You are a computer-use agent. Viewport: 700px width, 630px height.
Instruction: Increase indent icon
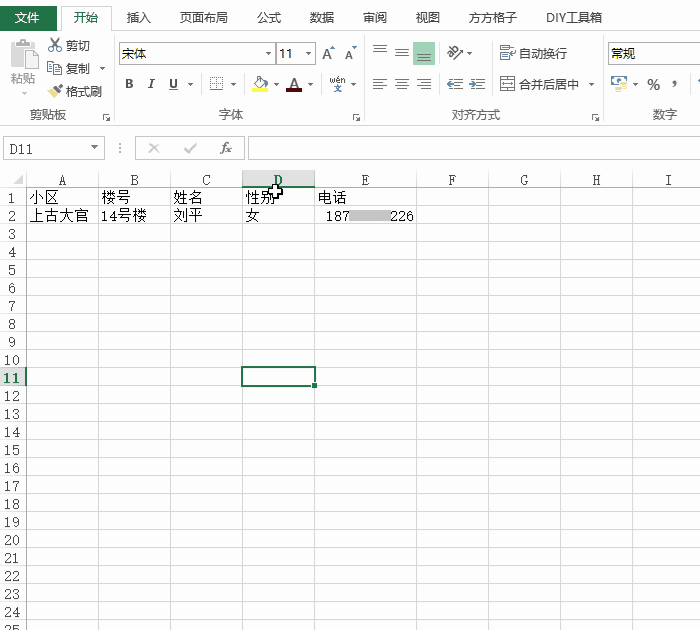click(x=477, y=84)
